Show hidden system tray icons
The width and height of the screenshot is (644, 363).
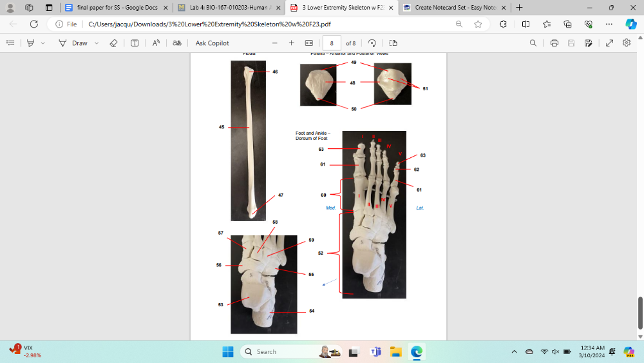coord(514,351)
